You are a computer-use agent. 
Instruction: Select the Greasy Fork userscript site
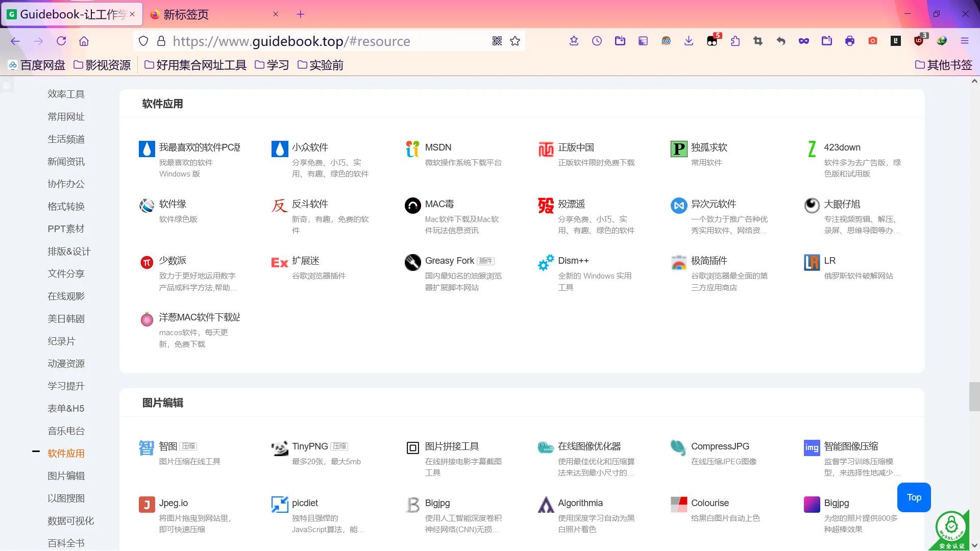(x=449, y=261)
